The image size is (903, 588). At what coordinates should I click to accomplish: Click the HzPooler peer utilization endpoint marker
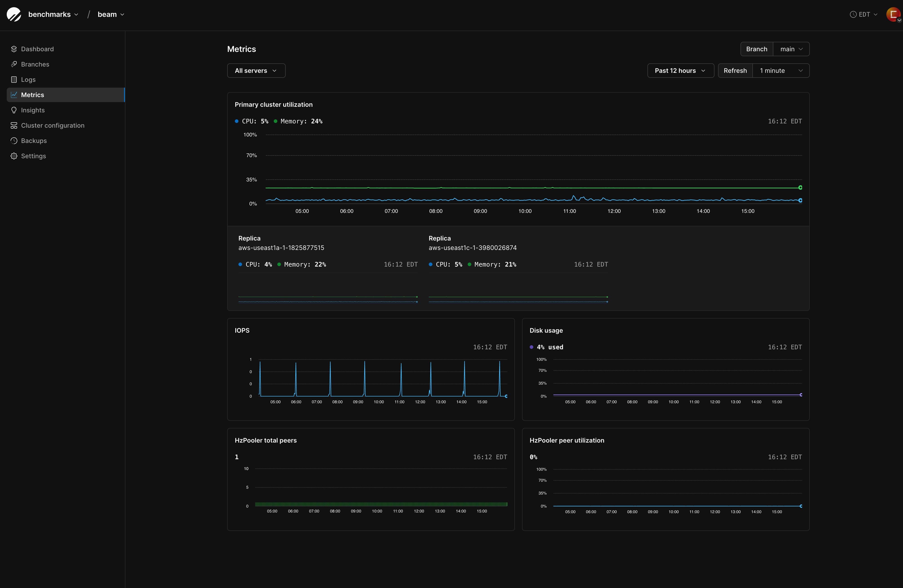tap(801, 506)
